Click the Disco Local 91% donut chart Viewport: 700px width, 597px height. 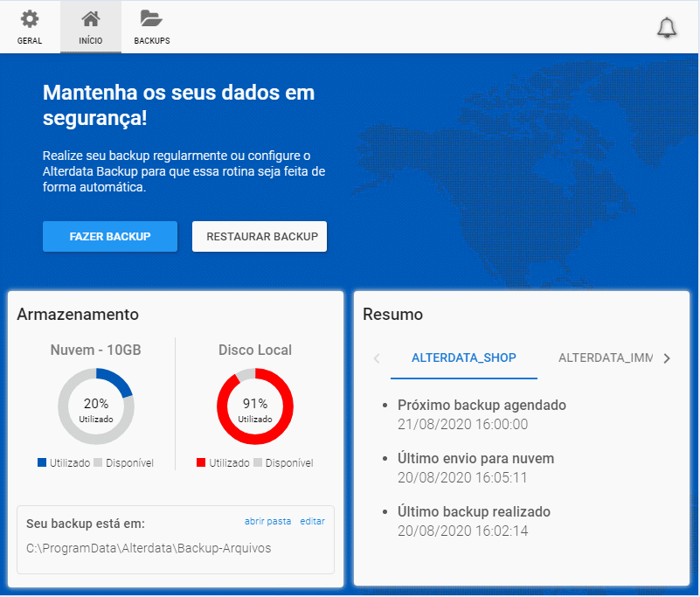click(255, 406)
